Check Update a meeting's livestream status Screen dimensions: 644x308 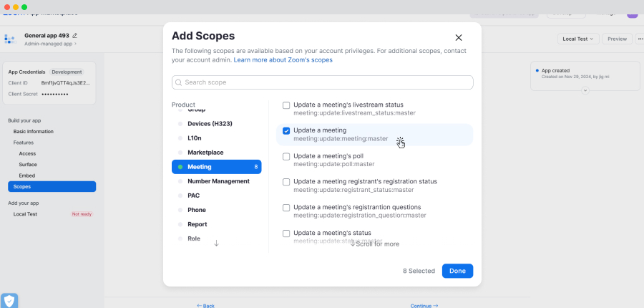(286, 105)
